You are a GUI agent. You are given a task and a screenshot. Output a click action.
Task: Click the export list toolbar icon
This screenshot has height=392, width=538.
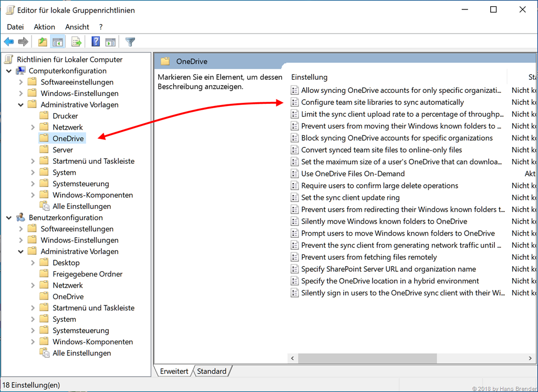coord(77,42)
